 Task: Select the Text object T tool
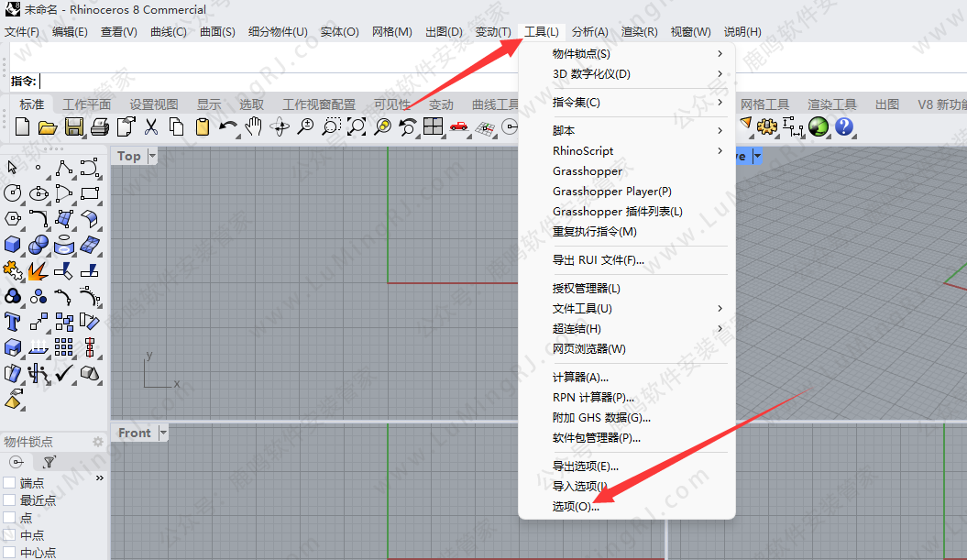13,321
